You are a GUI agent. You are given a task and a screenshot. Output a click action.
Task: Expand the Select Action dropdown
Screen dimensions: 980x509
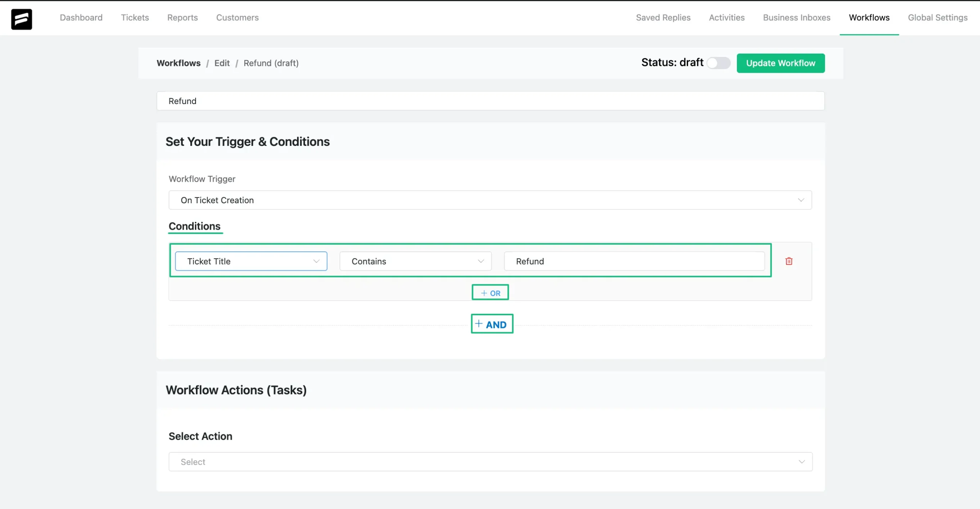tap(490, 462)
